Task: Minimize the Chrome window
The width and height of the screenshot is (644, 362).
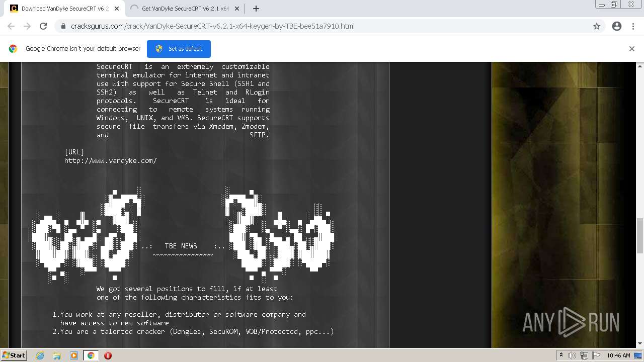Action: [601, 5]
